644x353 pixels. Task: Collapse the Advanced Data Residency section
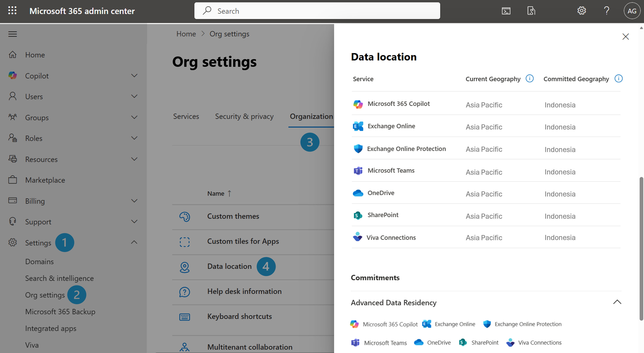(x=617, y=302)
